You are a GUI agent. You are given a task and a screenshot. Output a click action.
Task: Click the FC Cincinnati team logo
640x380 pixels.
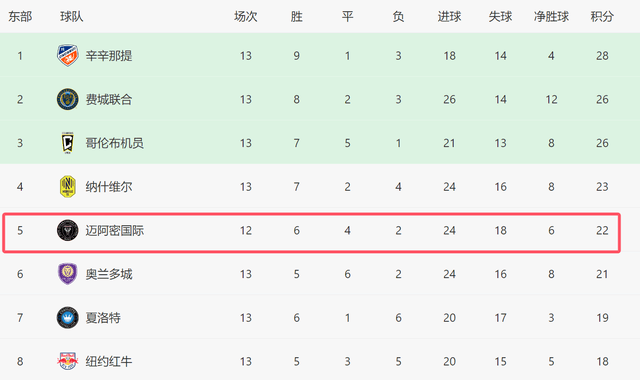point(67,56)
